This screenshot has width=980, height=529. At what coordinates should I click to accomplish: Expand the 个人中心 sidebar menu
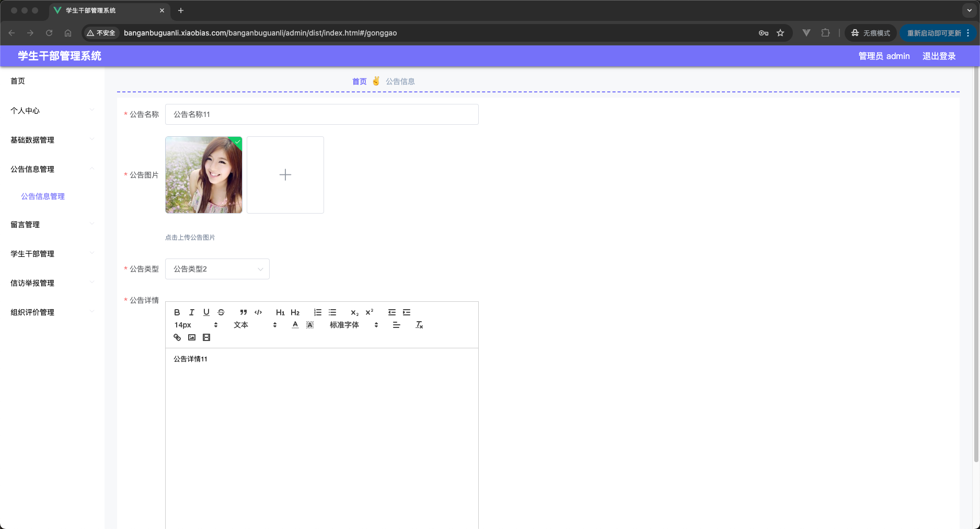click(52, 111)
